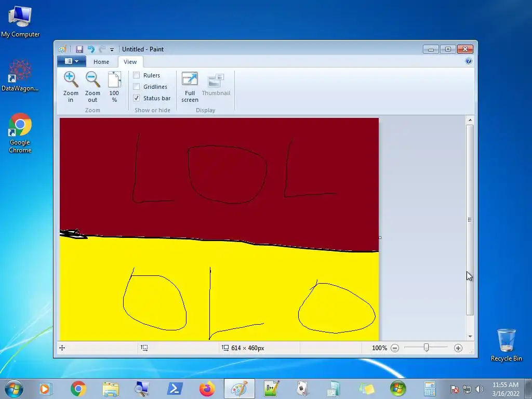Open Chrome from the taskbar
This screenshot has height=399, width=532.
78,389
